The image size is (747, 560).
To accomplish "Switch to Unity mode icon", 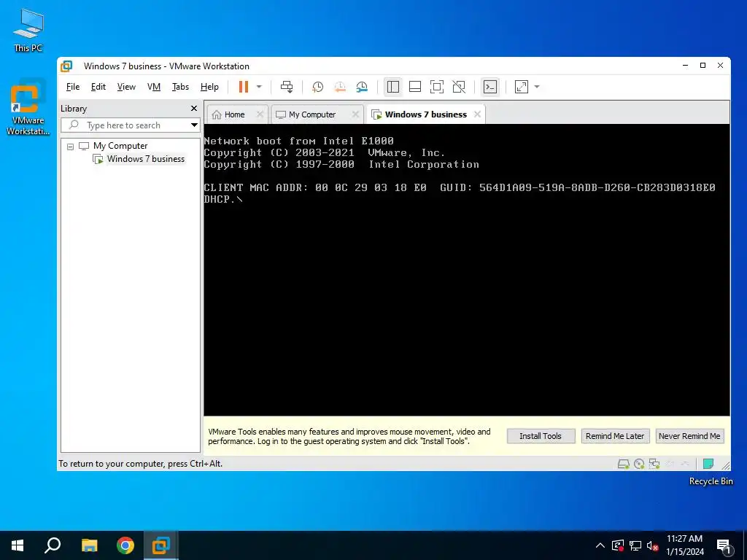I will pos(459,87).
